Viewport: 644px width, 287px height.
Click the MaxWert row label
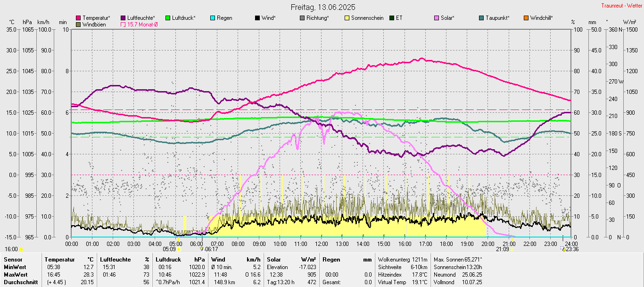click(x=16, y=275)
